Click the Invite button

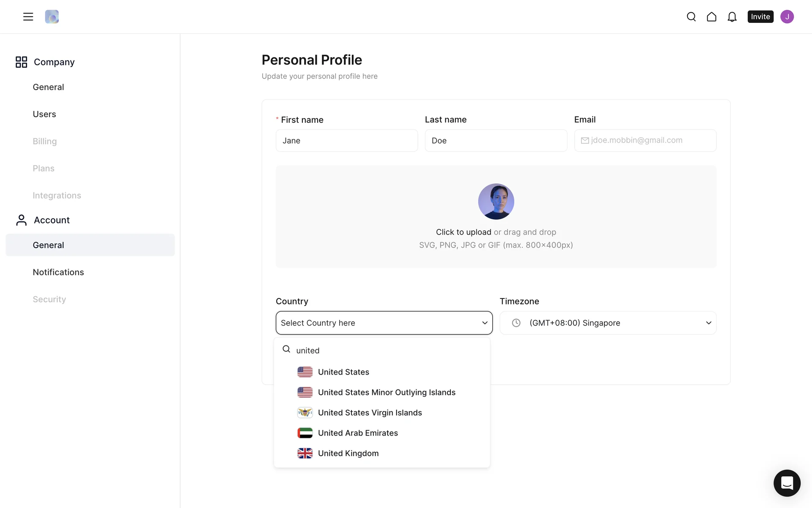(x=760, y=17)
